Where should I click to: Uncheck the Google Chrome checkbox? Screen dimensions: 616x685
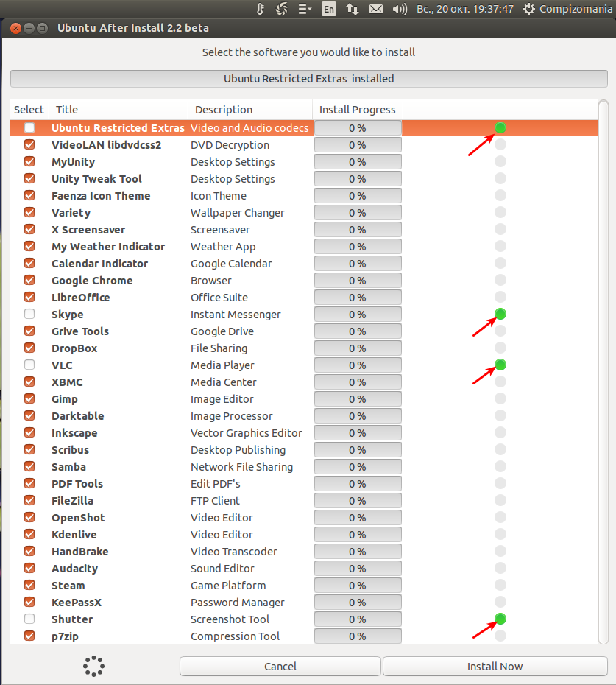[29, 280]
